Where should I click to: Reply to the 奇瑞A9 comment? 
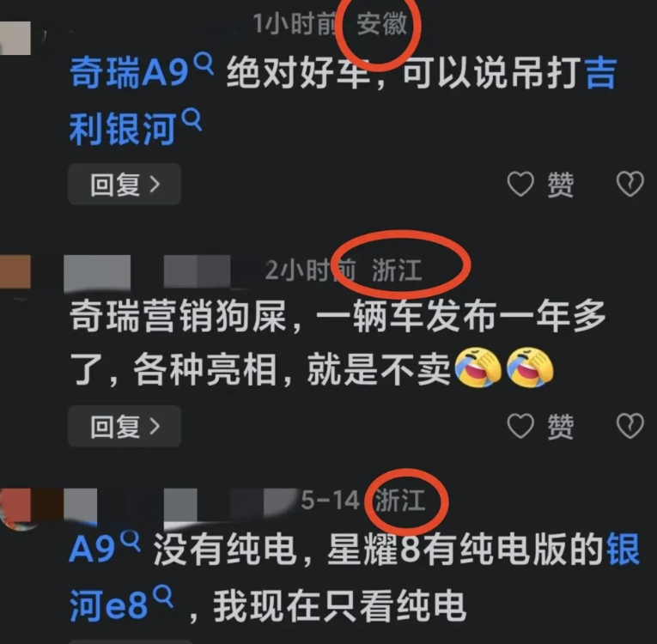(125, 185)
